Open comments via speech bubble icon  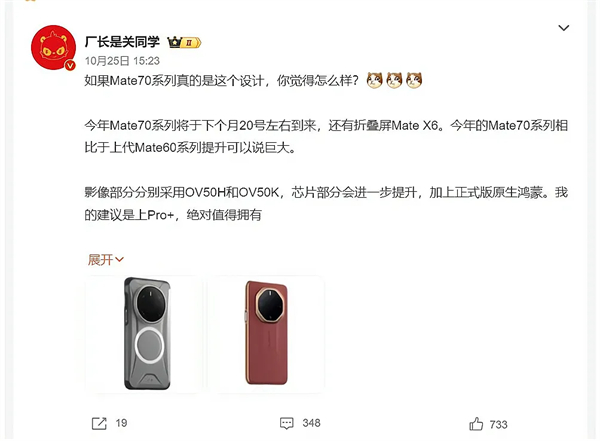pos(287,423)
